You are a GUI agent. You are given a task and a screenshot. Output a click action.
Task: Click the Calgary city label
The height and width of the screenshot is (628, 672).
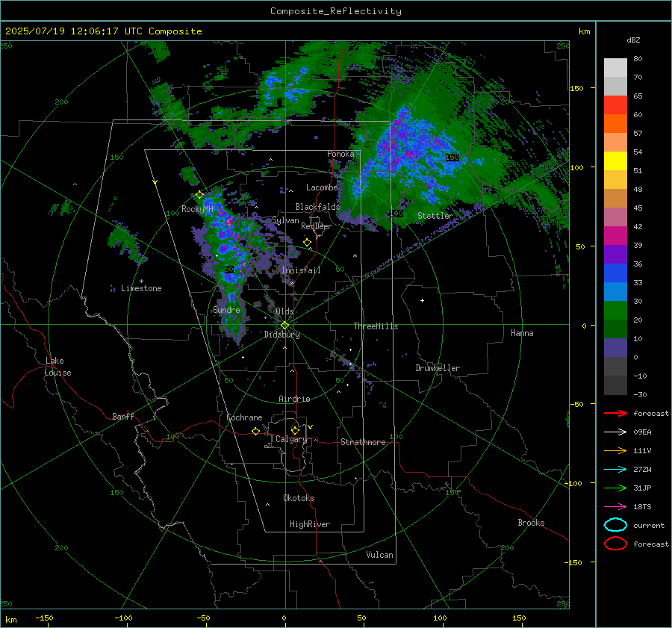291,439
